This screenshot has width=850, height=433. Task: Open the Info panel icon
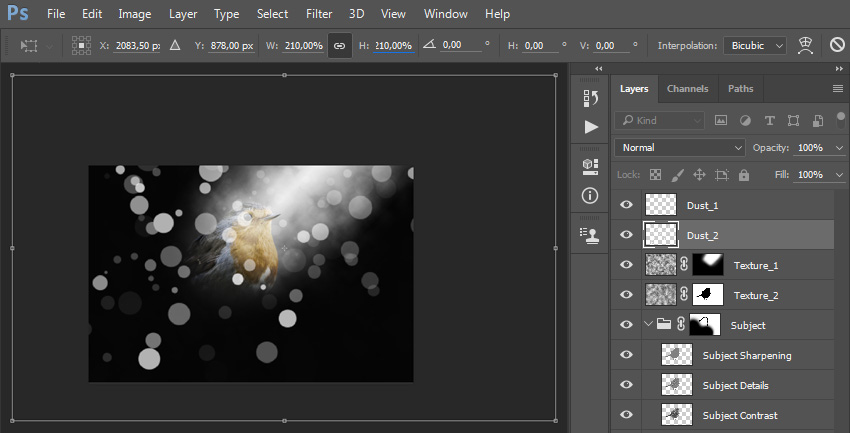point(590,196)
